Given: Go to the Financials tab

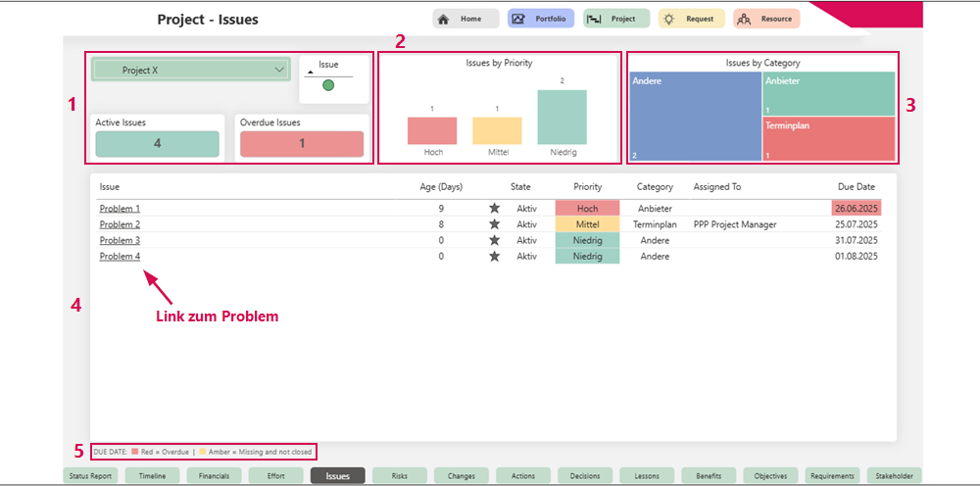Looking at the screenshot, I should (x=214, y=476).
